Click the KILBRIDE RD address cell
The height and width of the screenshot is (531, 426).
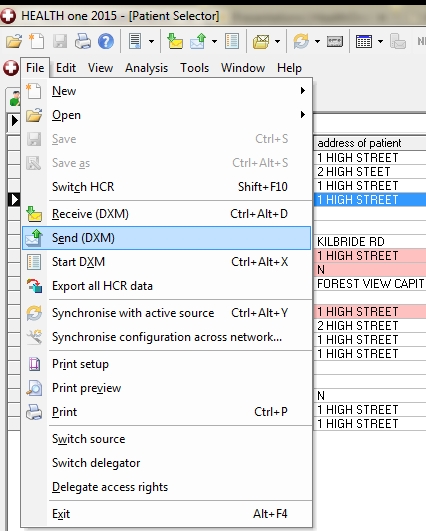tap(370, 241)
